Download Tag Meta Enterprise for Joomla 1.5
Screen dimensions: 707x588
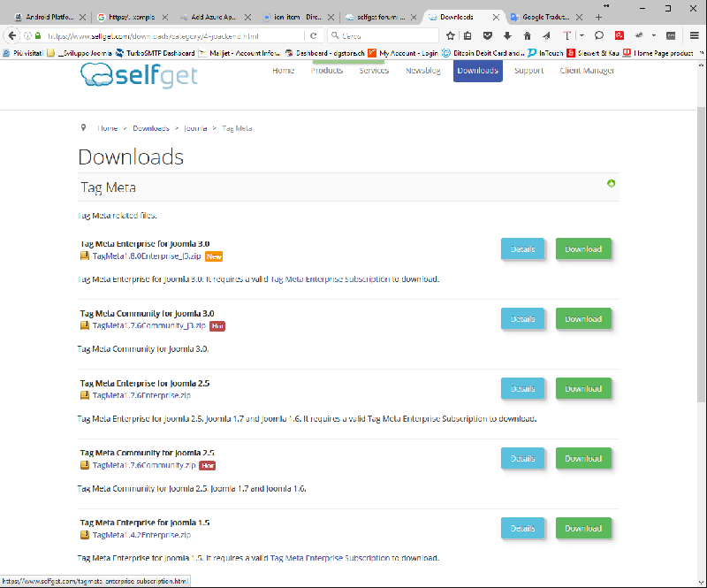[583, 529]
